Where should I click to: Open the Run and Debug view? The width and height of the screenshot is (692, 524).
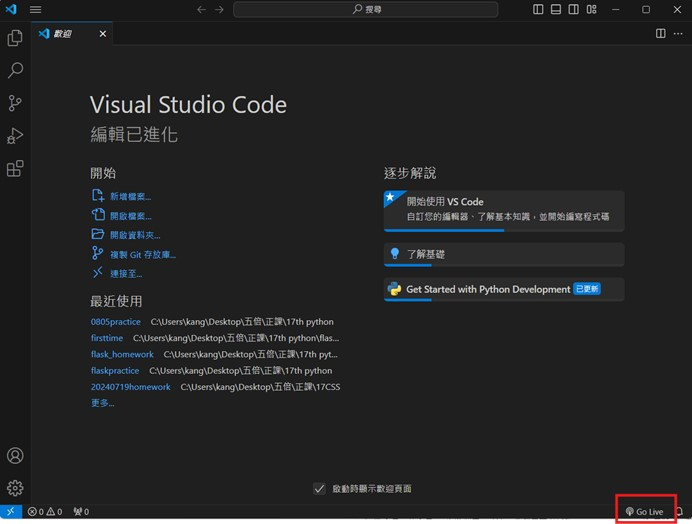coord(15,136)
